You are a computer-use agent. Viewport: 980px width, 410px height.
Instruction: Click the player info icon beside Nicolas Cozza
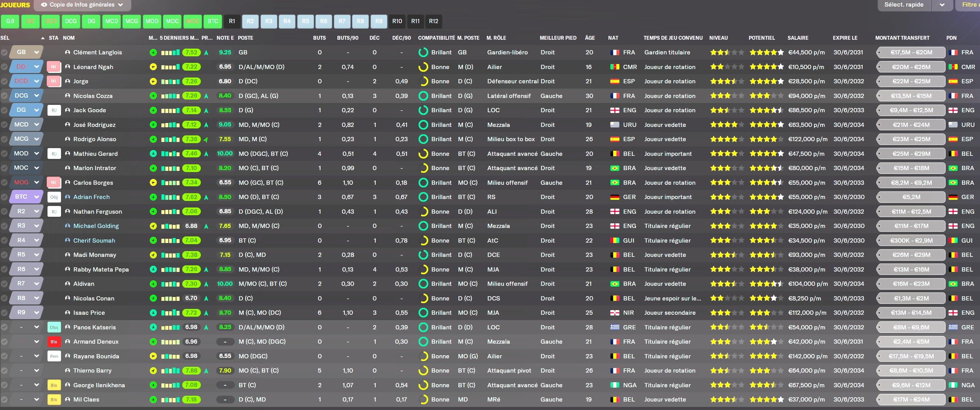[x=68, y=96]
